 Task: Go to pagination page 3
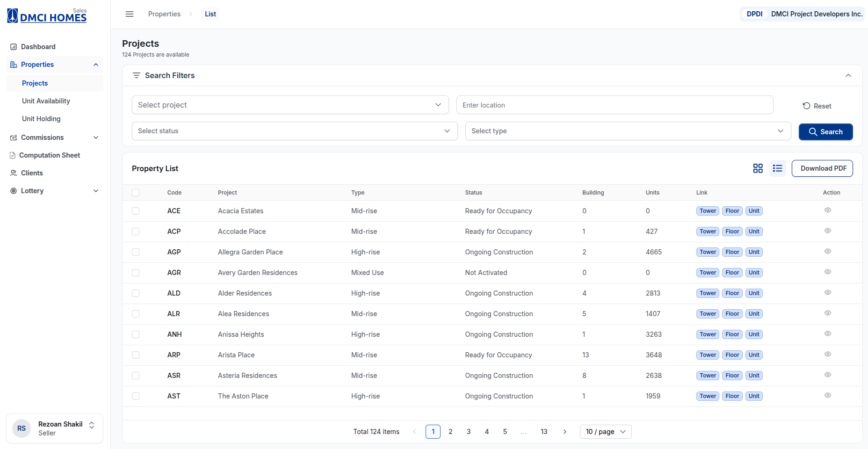(x=469, y=432)
